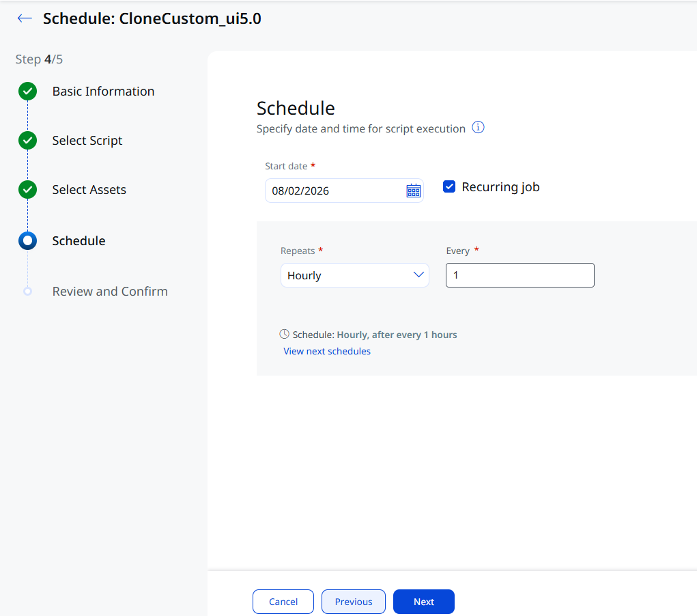Expand Repeats list using chevron arrow

click(418, 275)
